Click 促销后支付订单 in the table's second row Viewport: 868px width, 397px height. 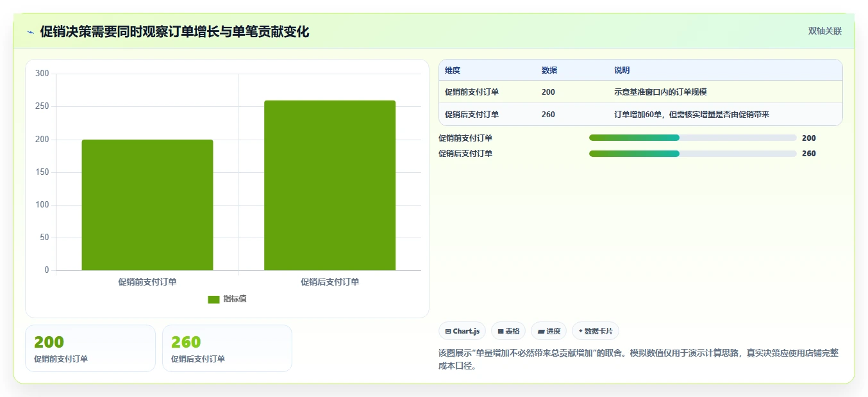tap(472, 115)
